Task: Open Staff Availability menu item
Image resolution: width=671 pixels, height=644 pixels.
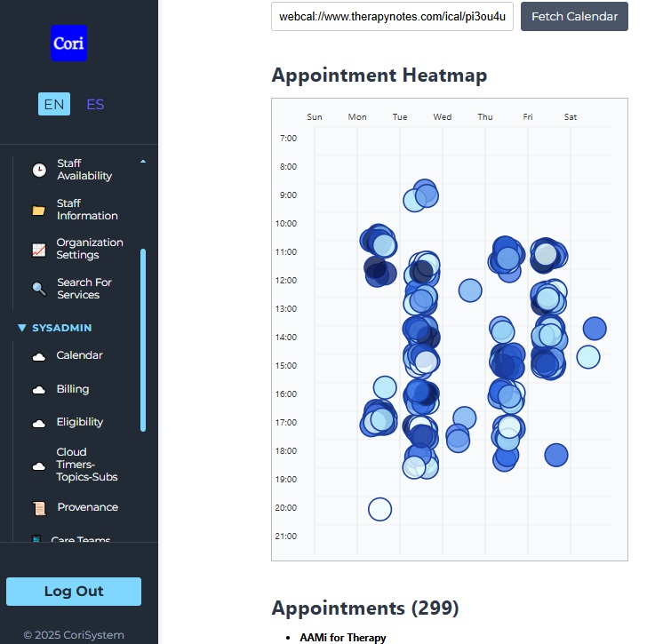Action: 84,170
